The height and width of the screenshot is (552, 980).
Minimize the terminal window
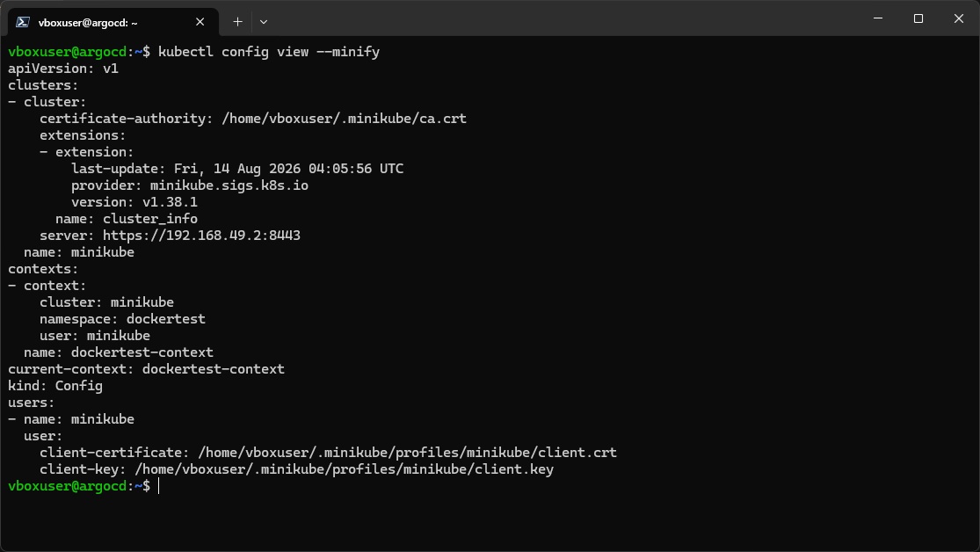pyautogui.click(x=878, y=18)
